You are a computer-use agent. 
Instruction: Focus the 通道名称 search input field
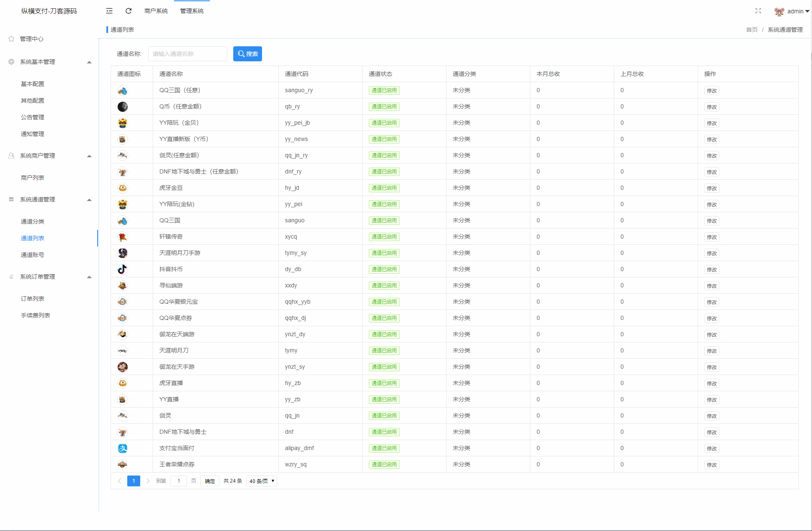tap(187, 54)
